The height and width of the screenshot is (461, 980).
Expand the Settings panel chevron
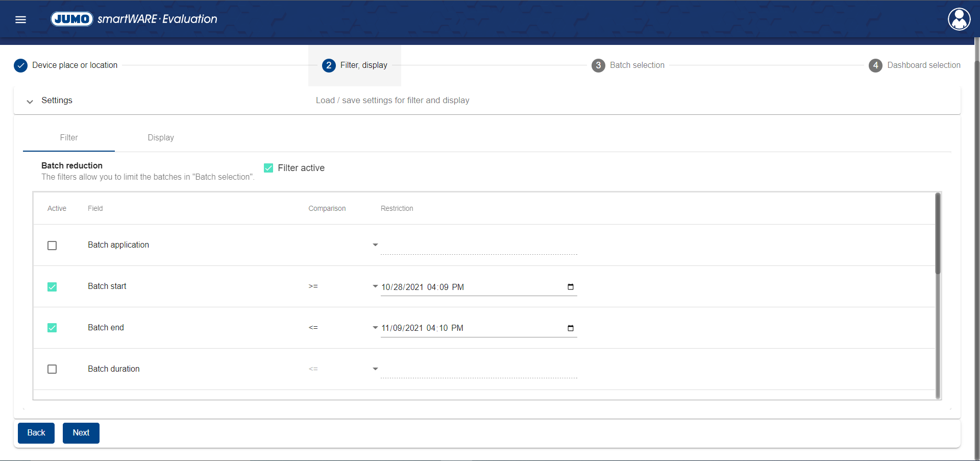(30, 101)
